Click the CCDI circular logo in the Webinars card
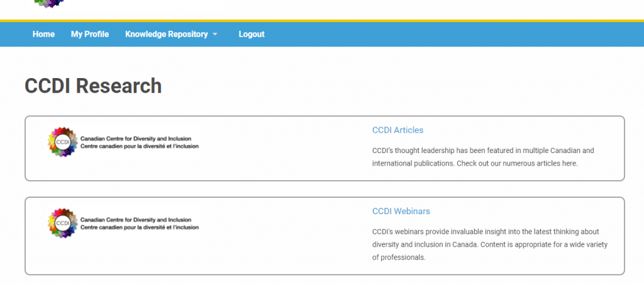This screenshot has width=644, height=284. point(62,223)
